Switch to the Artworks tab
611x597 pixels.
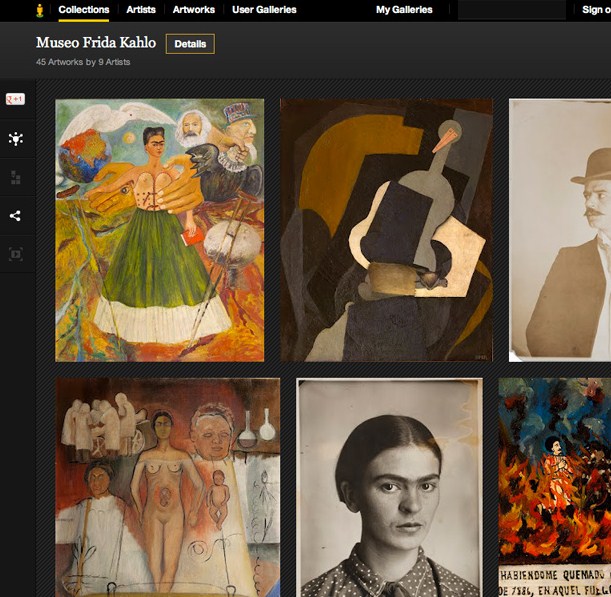(193, 10)
